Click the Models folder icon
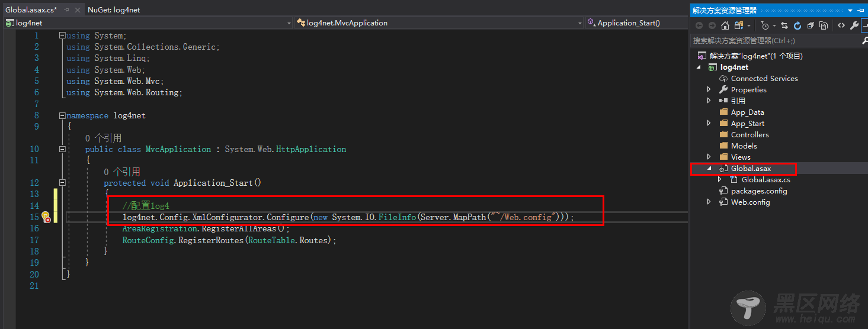This screenshot has width=868, height=329. (723, 146)
